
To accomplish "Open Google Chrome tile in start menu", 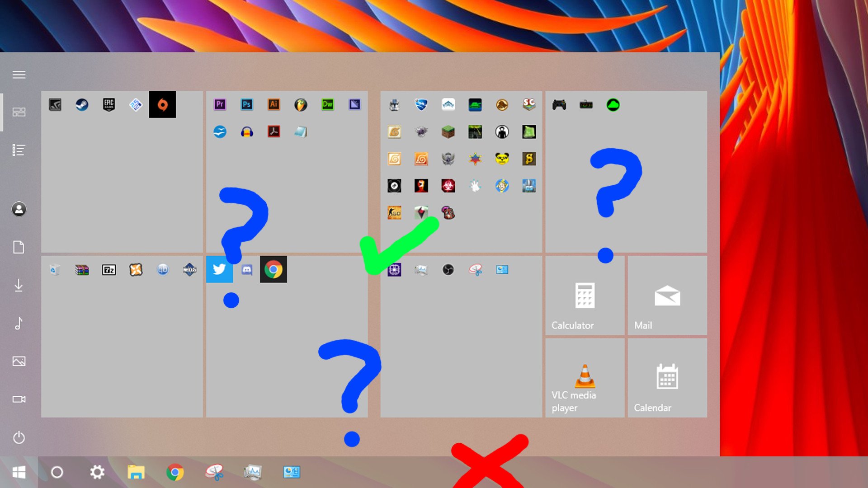I will coord(274,269).
